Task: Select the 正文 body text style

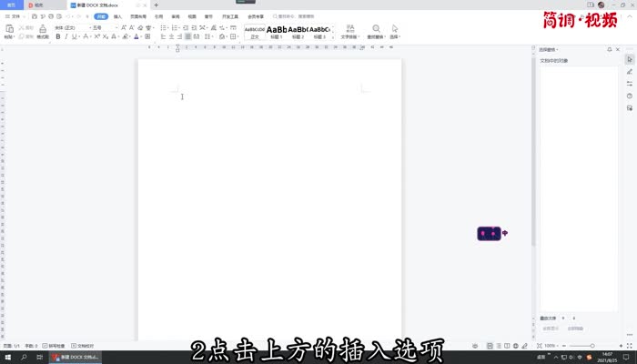Action: [x=255, y=31]
